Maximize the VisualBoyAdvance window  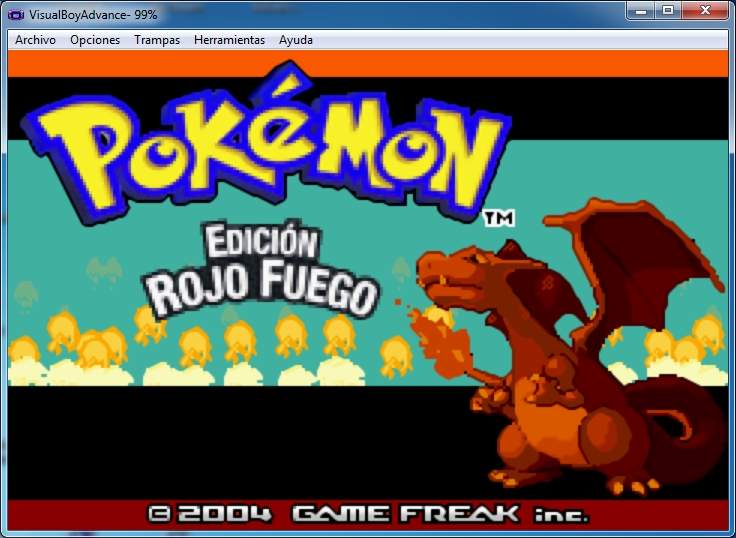point(668,10)
